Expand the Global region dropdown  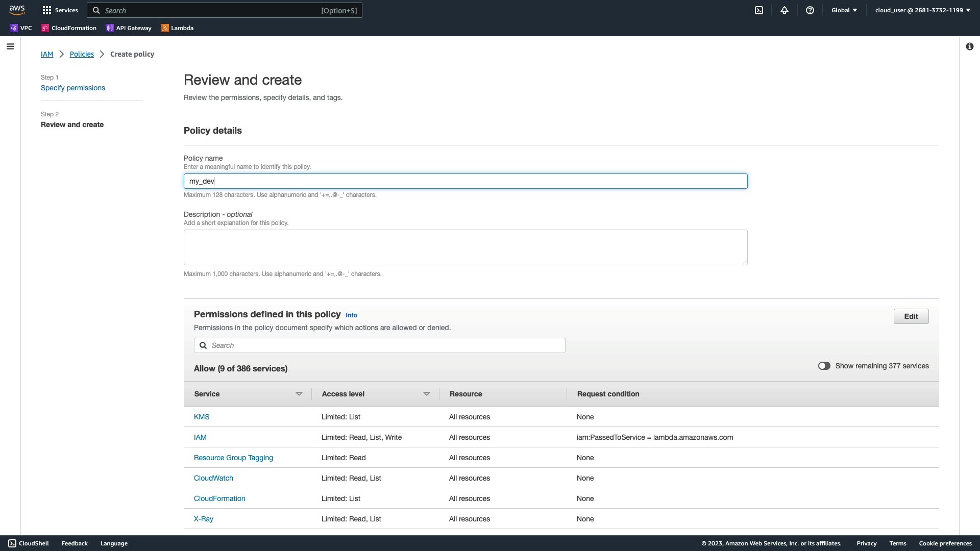coord(844,10)
